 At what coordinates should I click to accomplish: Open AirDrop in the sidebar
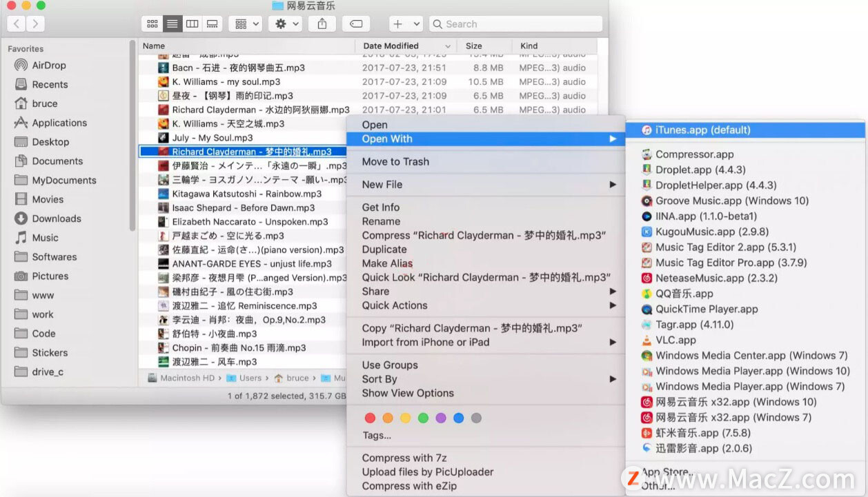coord(49,65)
